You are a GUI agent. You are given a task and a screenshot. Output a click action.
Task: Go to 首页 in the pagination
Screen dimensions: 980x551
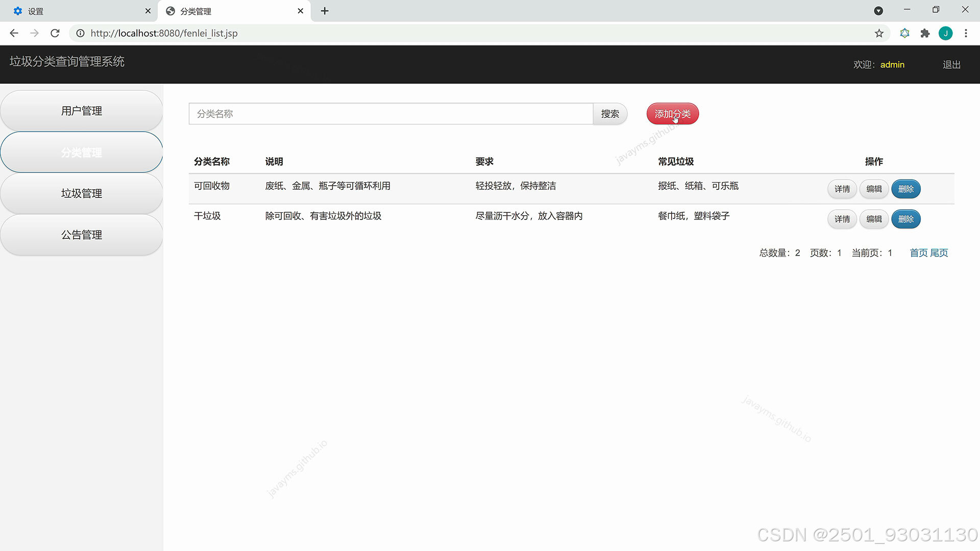click(x=919, y=253)
